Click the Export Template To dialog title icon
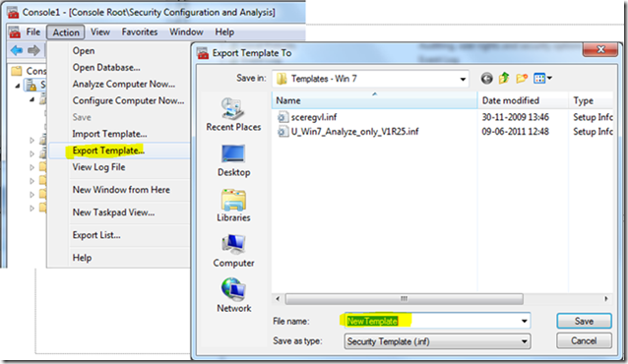The image size is (628, 364). [203, 53]
